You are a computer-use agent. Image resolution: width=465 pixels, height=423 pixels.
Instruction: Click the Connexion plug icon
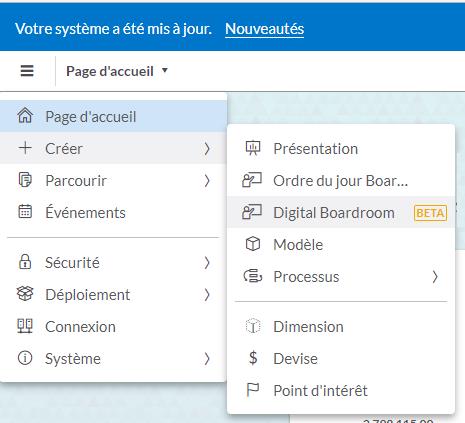[x=25, y=326]
